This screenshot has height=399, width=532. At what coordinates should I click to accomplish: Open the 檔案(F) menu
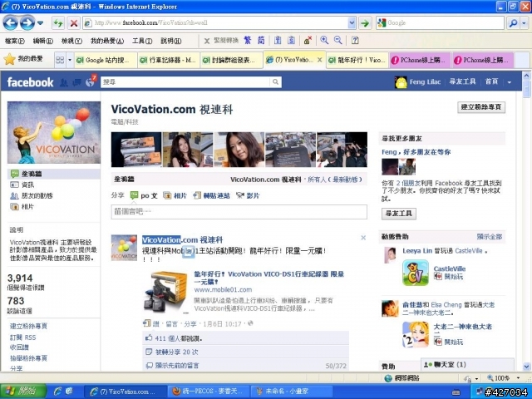tap(15, 41)
